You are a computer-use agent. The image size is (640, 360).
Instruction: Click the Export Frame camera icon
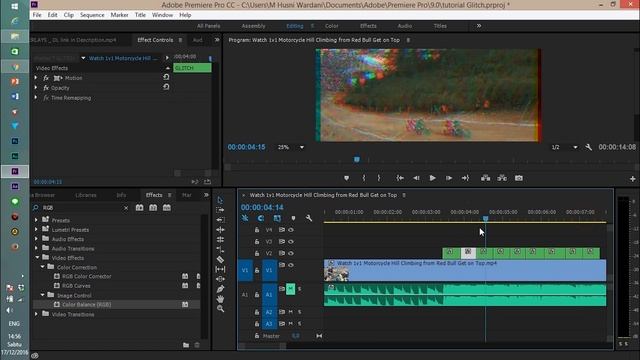tap(519, 178)
